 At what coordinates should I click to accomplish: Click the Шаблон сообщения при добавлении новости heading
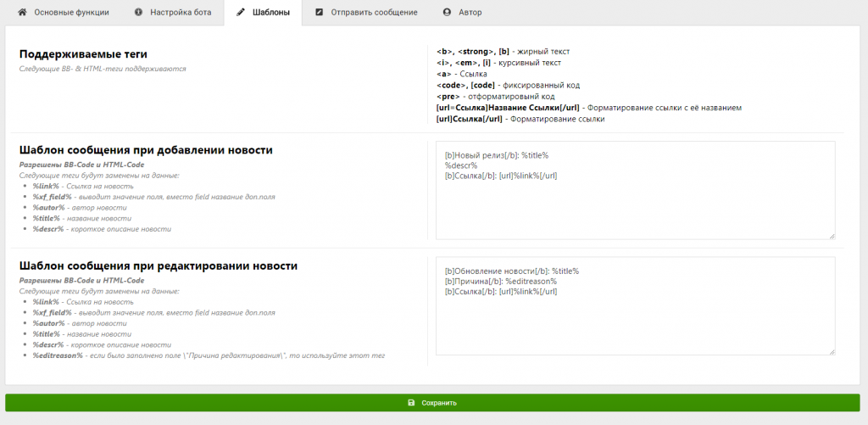click(x=146, y=150)
